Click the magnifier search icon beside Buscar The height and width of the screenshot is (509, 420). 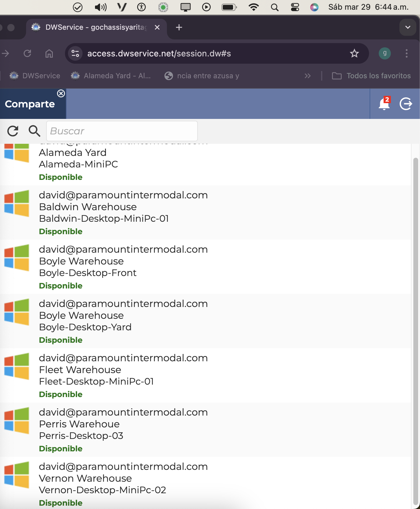pos(34,131)
